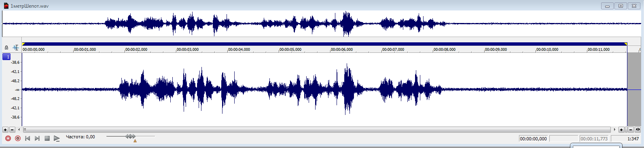Image resolution: width=644 pixels, height=148 pixels.
Task: Toggle the lock icon above track number
Action: pyautogui.click(x=6, y=48)
